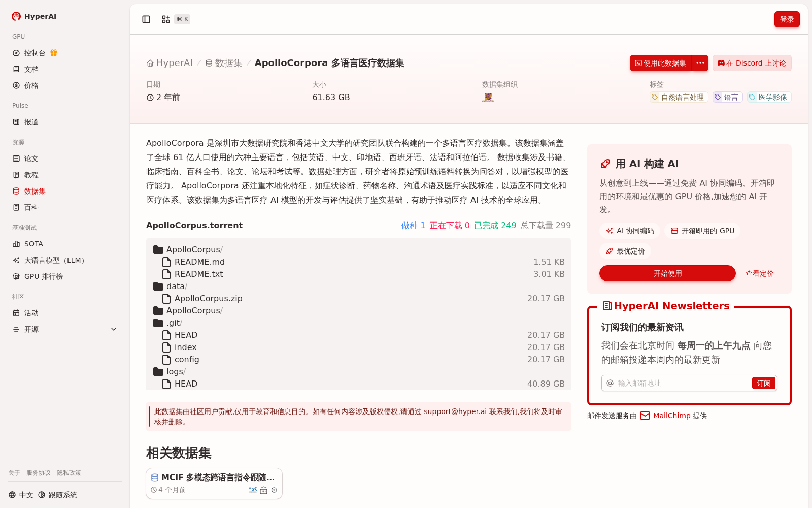The height and width of the screenshot is (508, 812).
Task: Click HyperAI breadcrumb home link
Action: click(x=170, y=63)
